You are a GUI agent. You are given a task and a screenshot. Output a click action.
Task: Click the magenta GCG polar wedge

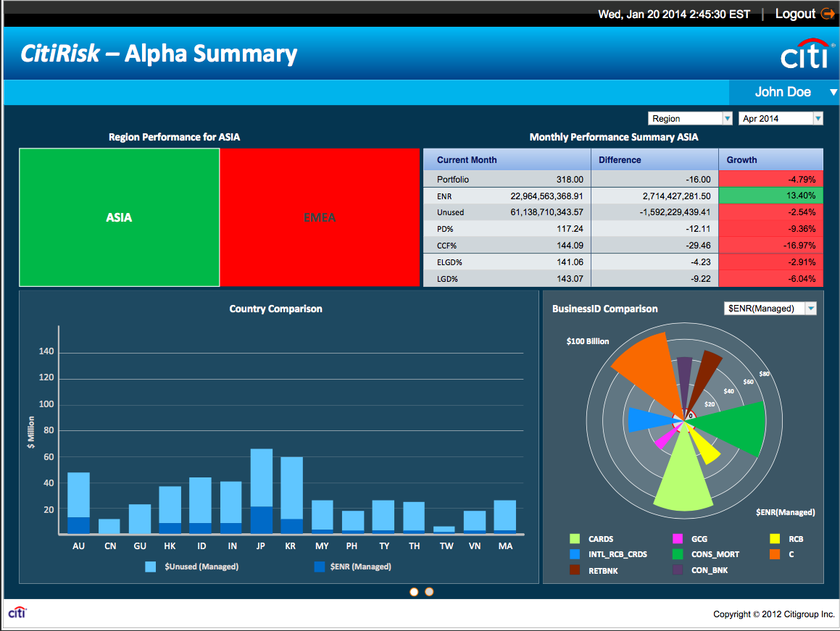(665, 438)
